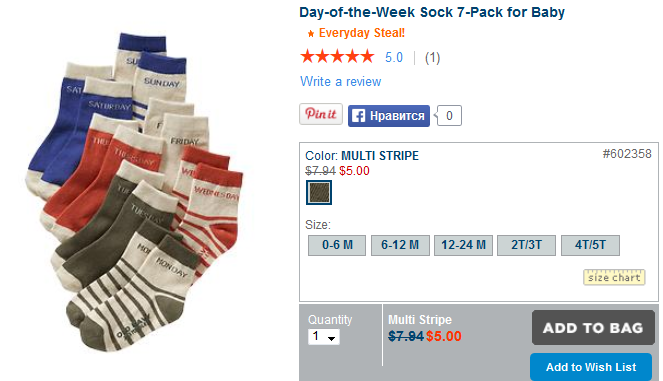Image resolution: width=663 pixels, height=381 pixels.
Task: View the (1) review count
Action: [x=433, y=58]
